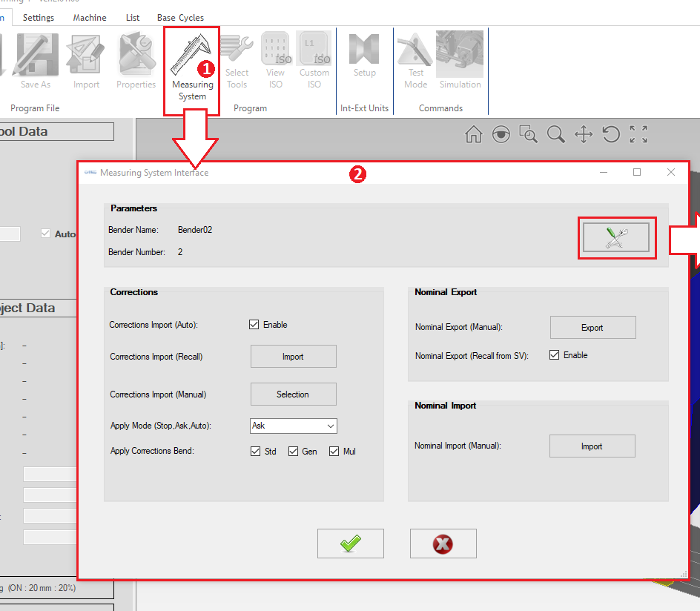
Task: Confirm dialog with green checkmark button
Action: point(350,544)
